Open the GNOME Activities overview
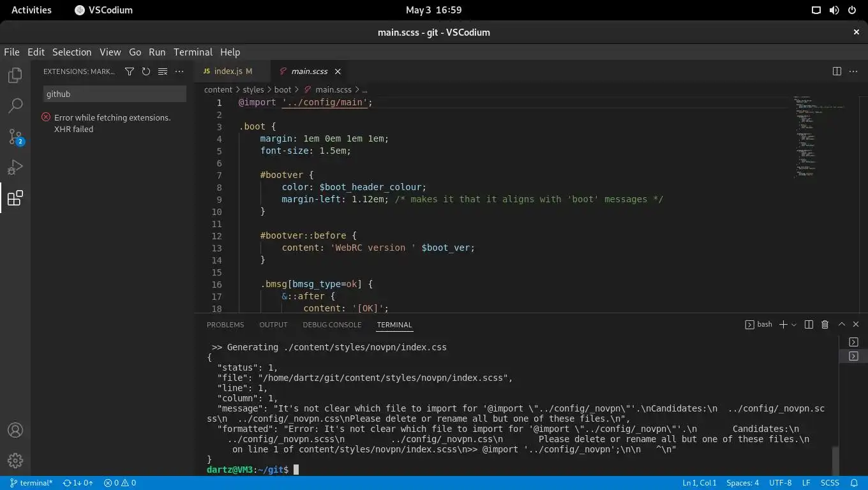Screen dimensions: 868x490 31,10
